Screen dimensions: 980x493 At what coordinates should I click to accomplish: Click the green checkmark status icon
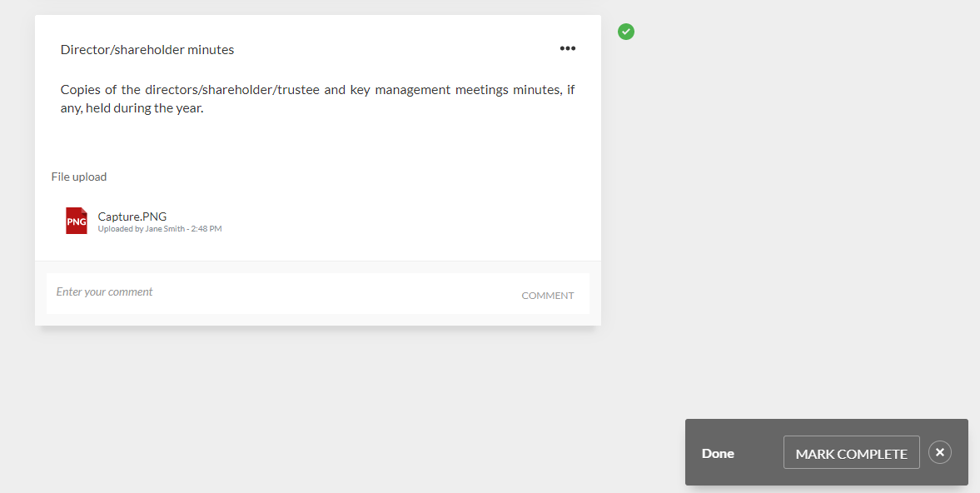click(626, 32)
